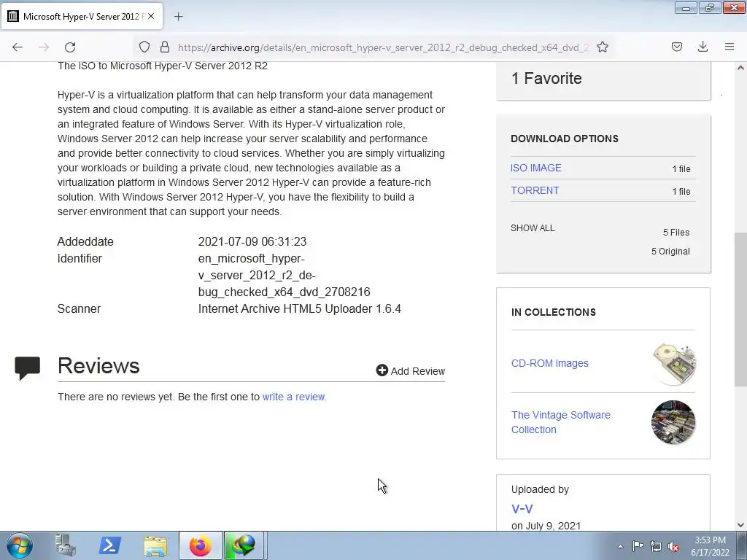Switch to Firefox taskbar button
747x560 pixels.
point(201,545)
